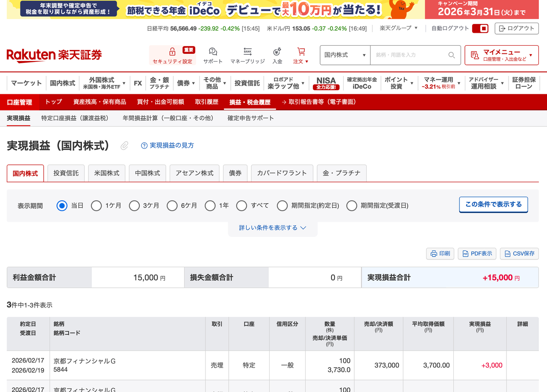This screenshot has width=547, height=392.
Task: Switch off the 自動ログアウト toggle
Action: (x=481, y=28)
